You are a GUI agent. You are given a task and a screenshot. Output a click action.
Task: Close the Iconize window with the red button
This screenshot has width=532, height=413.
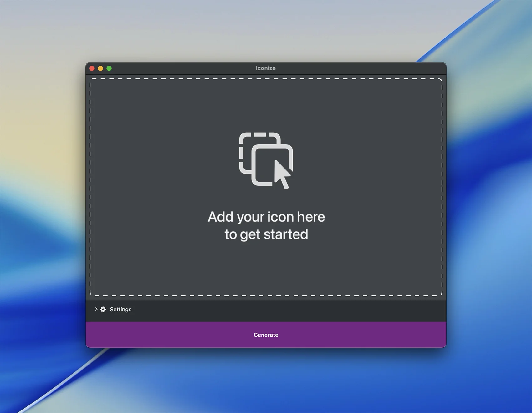92,68
